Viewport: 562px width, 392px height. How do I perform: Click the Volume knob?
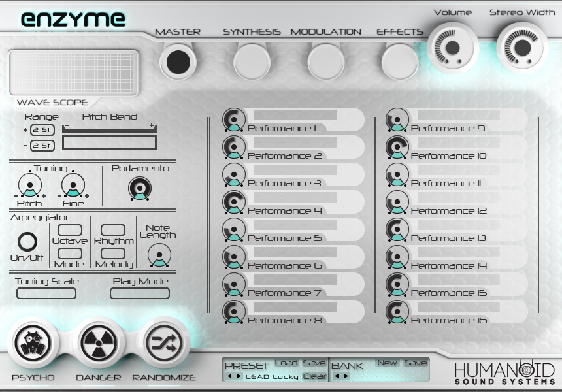[x=453, y=47]
